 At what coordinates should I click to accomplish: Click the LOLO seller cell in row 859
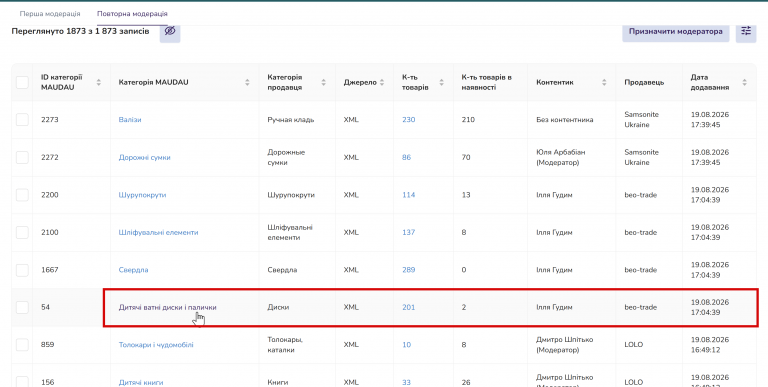pyautogui.click(x=634, y=345)
